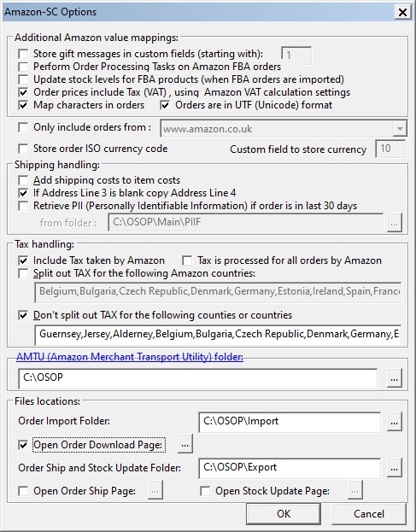
Task: Toggle If Address Line 3 is blank option
Action: point(23,193)
